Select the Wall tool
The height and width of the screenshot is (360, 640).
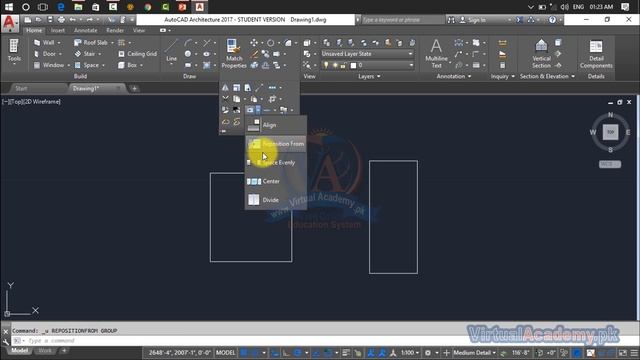coord(45,42)
